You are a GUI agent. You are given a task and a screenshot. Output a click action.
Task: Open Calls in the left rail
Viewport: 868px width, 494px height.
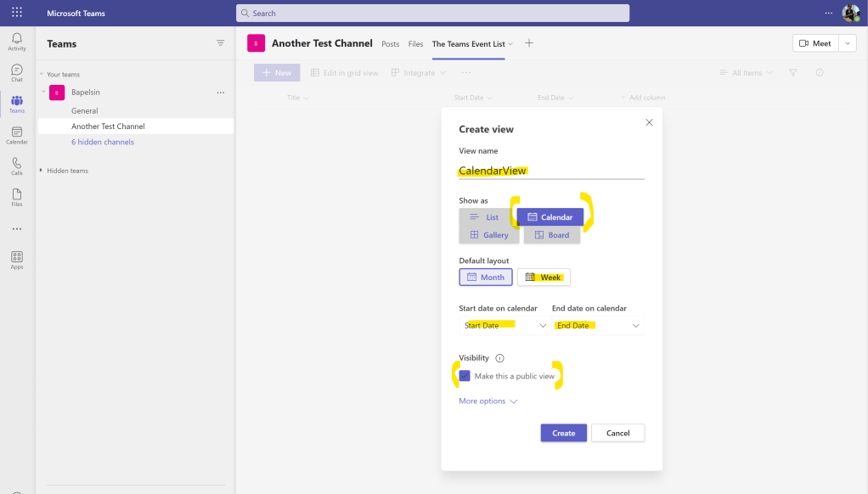tap(17, 166)
